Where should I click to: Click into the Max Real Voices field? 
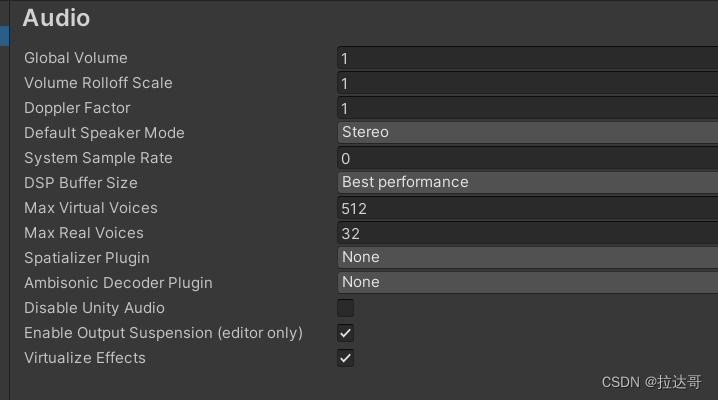tap(527, 233)
